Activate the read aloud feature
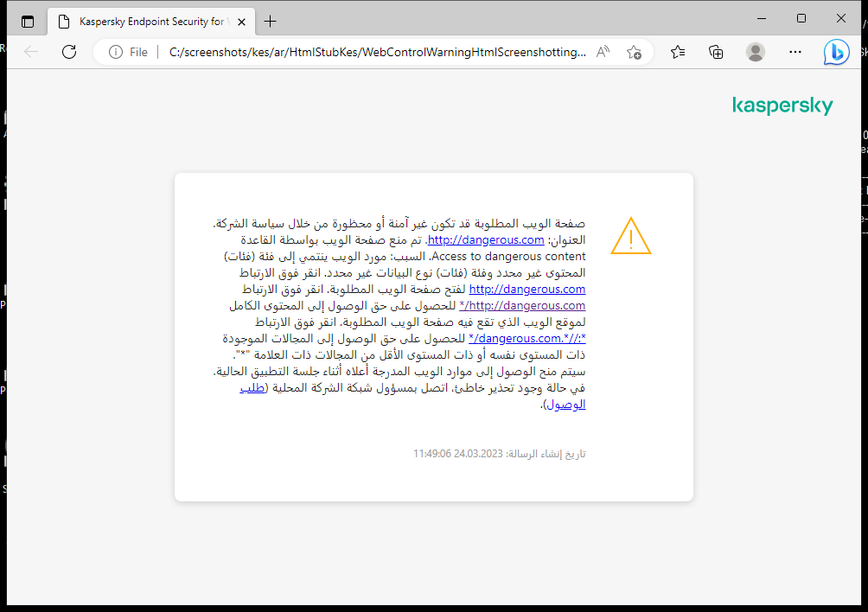The height and width of the screenshot is (612, 868). tap(603, 52)
